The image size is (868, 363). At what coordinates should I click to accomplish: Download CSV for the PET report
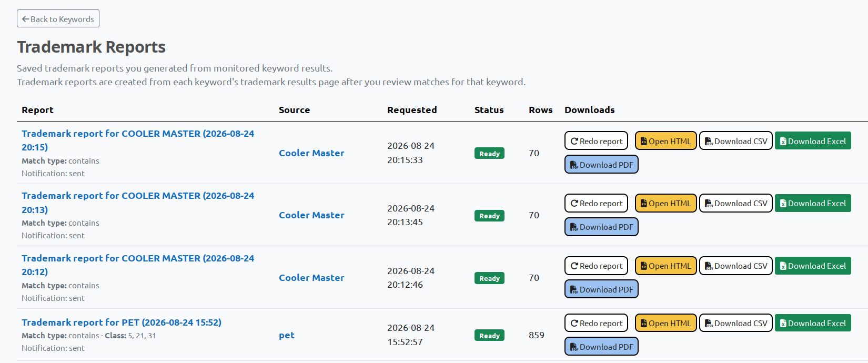736,323
